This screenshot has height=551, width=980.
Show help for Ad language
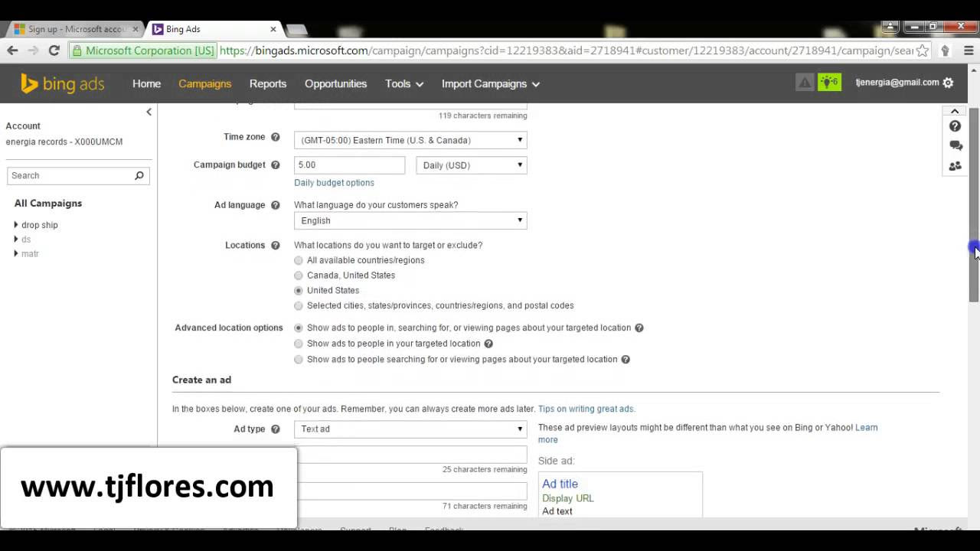tap(276, 205)
